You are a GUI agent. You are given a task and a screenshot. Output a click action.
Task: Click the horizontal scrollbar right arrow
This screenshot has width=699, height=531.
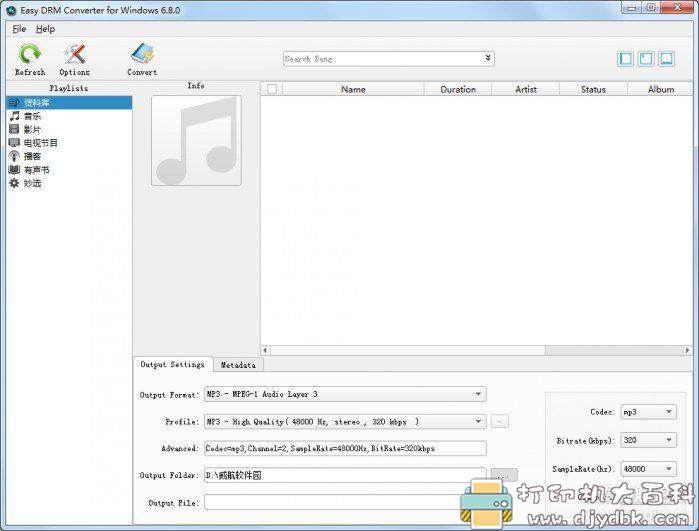click(x=687, y=350)
